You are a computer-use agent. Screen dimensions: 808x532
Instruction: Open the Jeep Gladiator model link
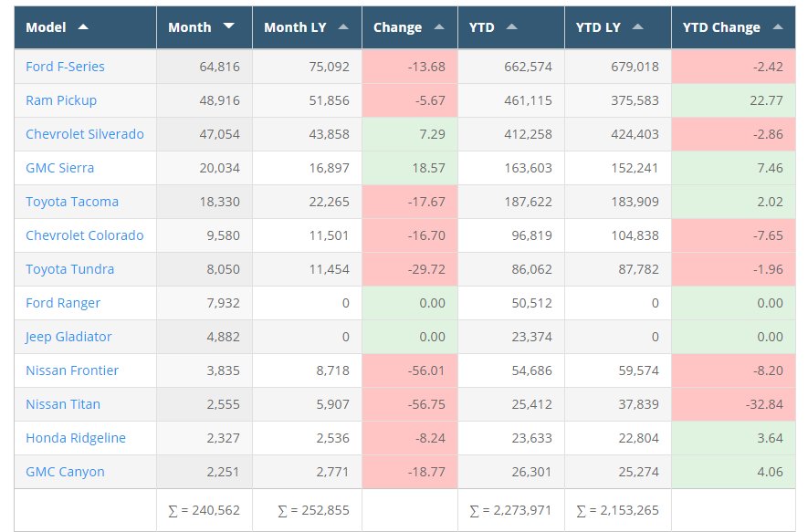(x=68, y=337)
